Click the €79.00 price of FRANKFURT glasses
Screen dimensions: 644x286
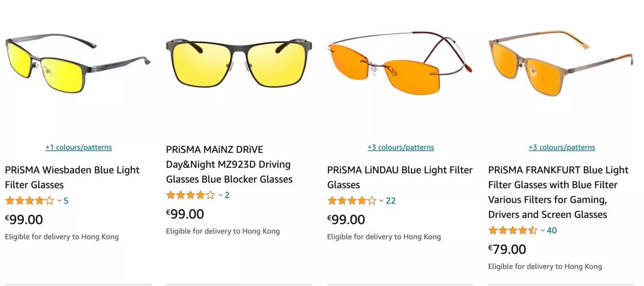tap(507, 249)
